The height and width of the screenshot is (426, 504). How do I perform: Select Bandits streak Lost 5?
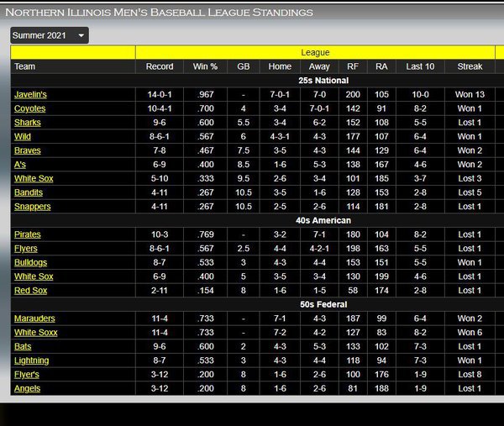point(470,192)
